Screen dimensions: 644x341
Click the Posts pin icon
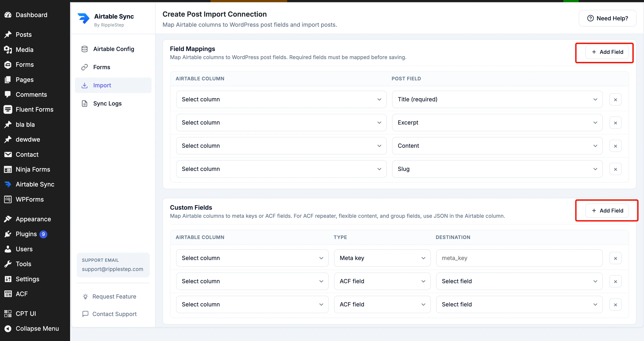point(8,35)
